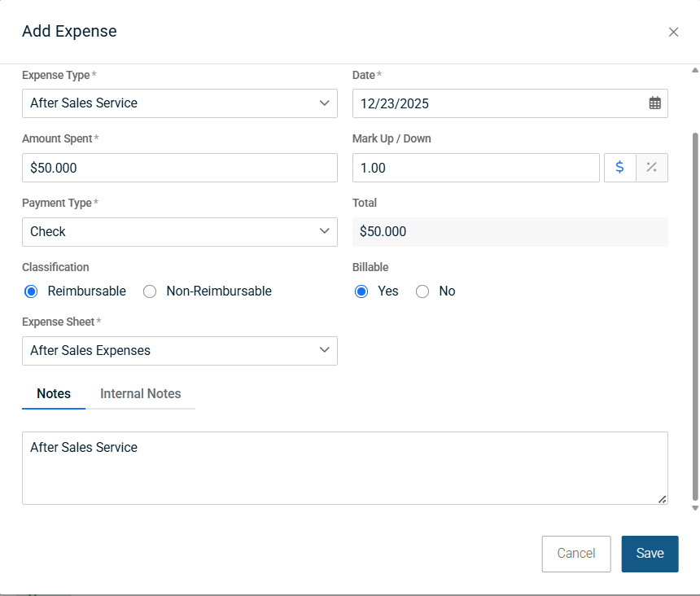Set Billable to No
This screenshot has height=596, width=700.
422,291
